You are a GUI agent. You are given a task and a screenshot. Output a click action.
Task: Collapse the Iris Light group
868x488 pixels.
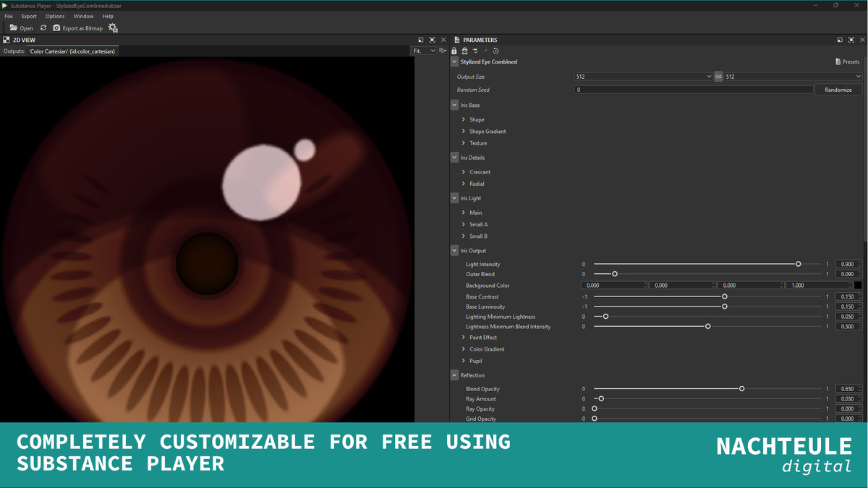click(454, 198)
